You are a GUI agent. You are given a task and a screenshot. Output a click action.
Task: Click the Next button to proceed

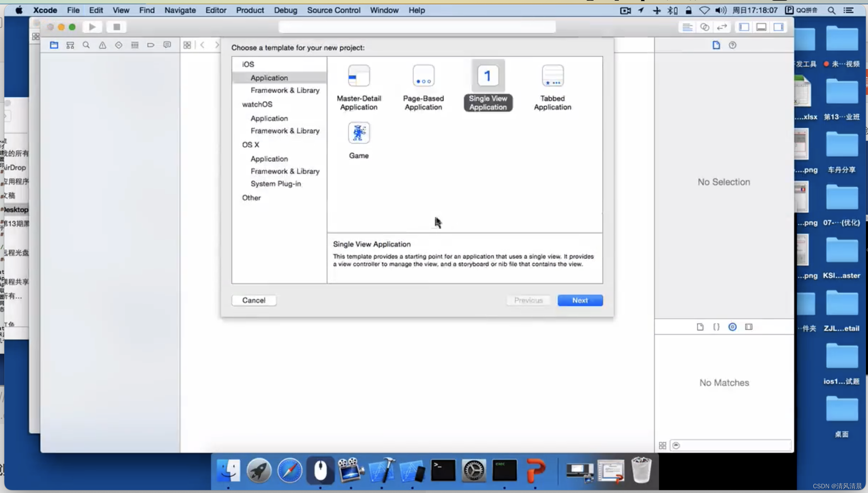tap(579, 300)
